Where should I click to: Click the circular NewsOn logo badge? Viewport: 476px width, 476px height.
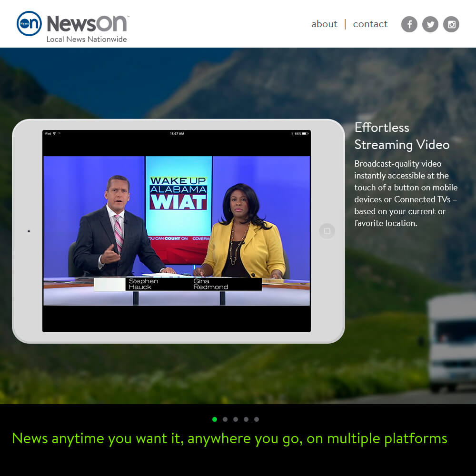click(x=29, y=24)
